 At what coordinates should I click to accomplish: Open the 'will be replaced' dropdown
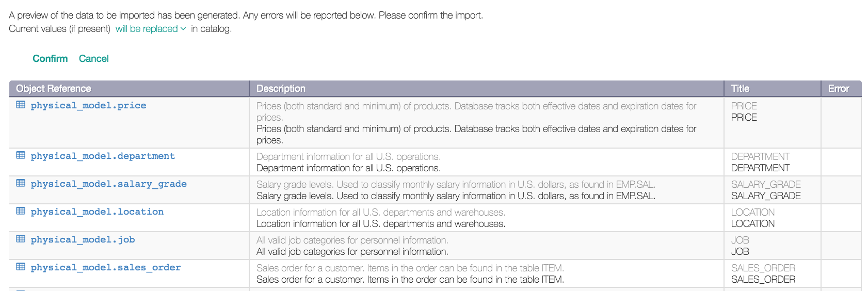pyautogui.click(x=150, y=29)
